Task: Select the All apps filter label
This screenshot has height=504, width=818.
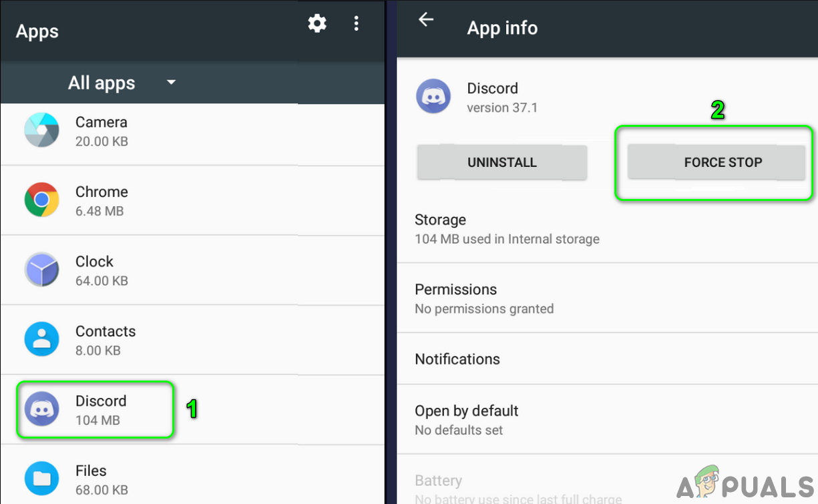Action: coord(101,83)
